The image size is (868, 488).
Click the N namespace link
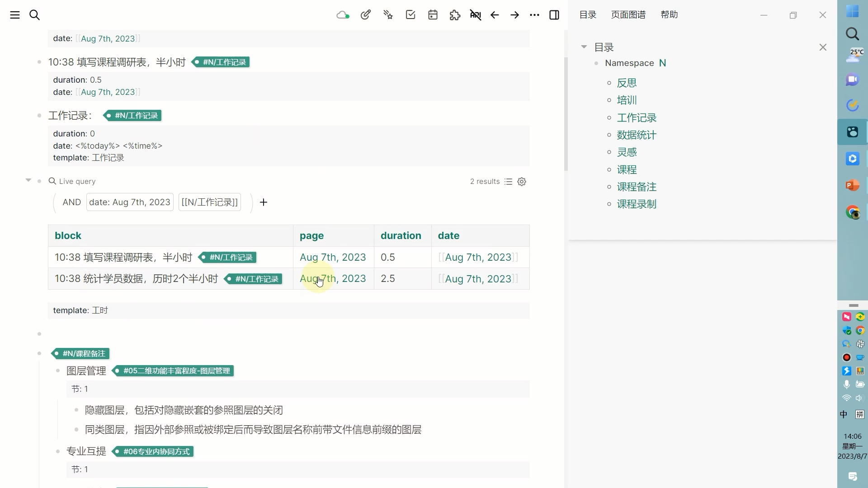click(662, 63)
